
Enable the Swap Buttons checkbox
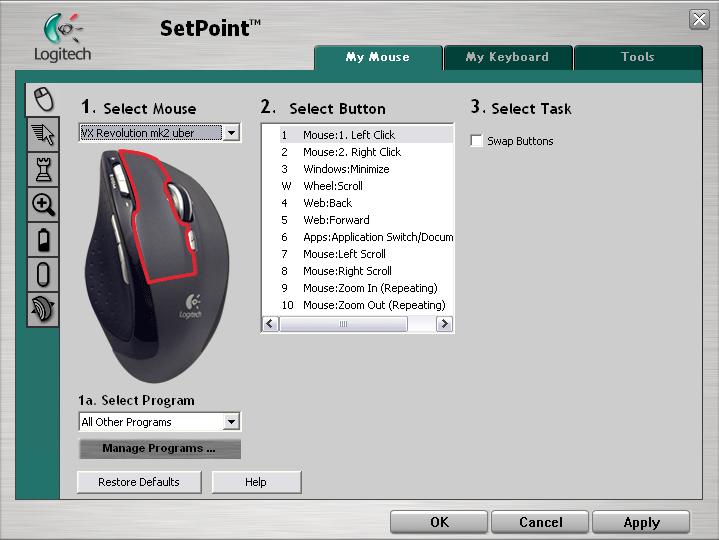[477, 141]
